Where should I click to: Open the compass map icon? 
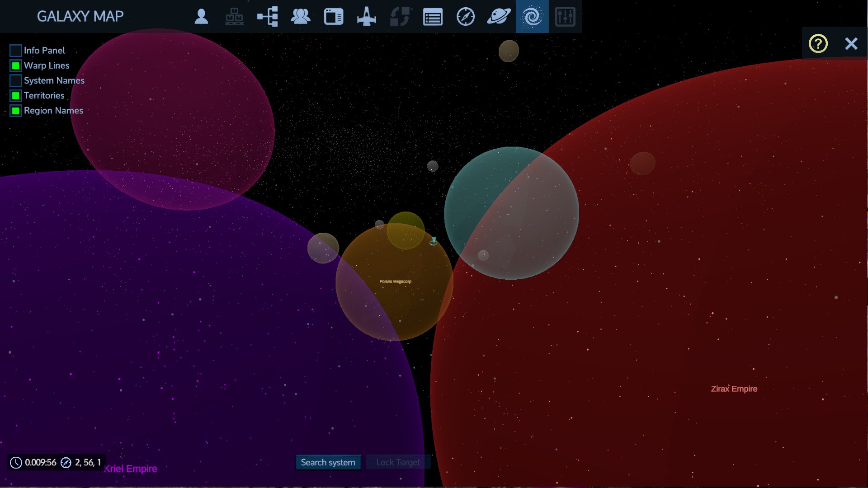coord(466,17)
